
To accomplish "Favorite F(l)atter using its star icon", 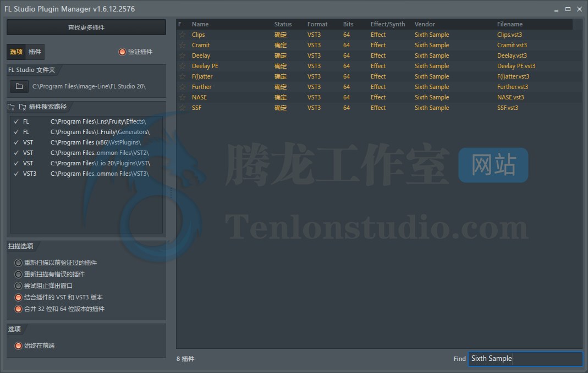I will click(x=182, y=77).
